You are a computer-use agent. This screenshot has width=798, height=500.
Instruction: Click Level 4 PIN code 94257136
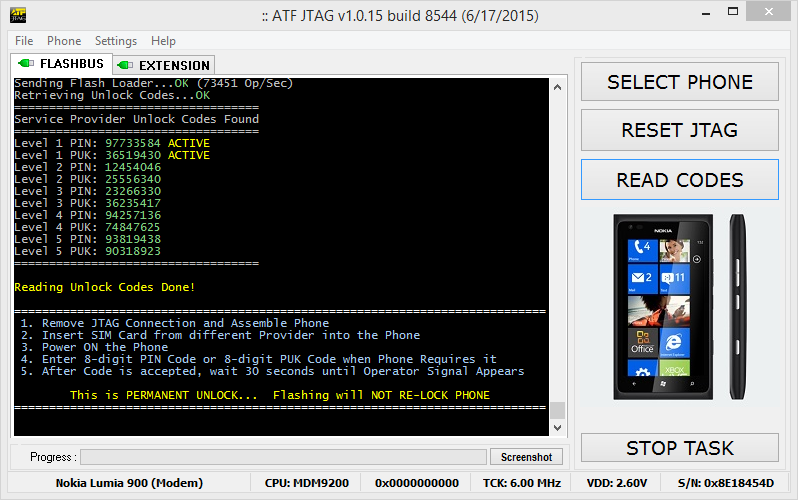coord(133,215)
